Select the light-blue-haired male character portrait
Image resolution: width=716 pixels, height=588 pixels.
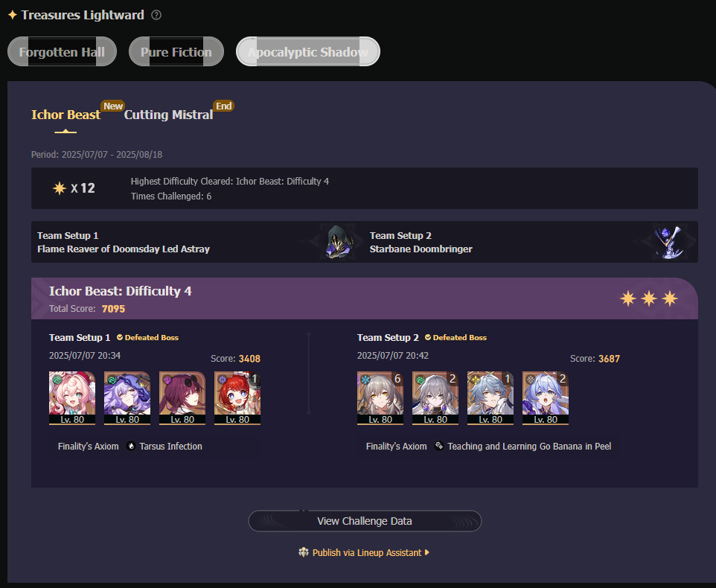[x=490, y=398]
